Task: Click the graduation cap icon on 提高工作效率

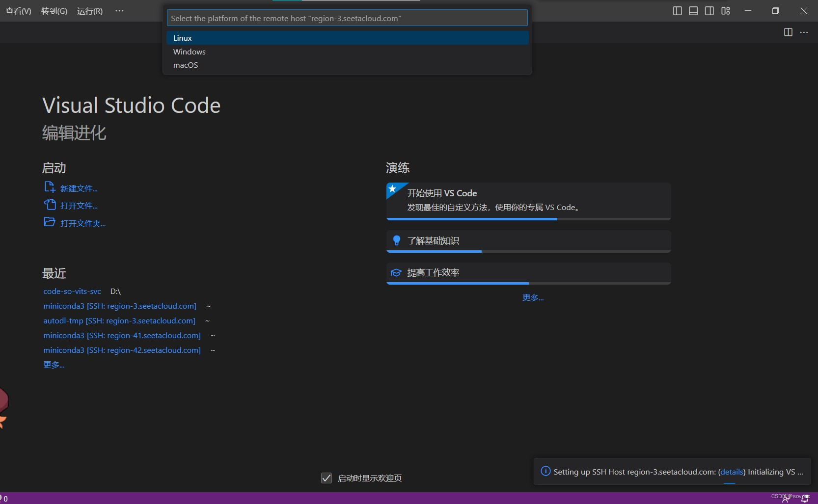Action: coord(396,272)
